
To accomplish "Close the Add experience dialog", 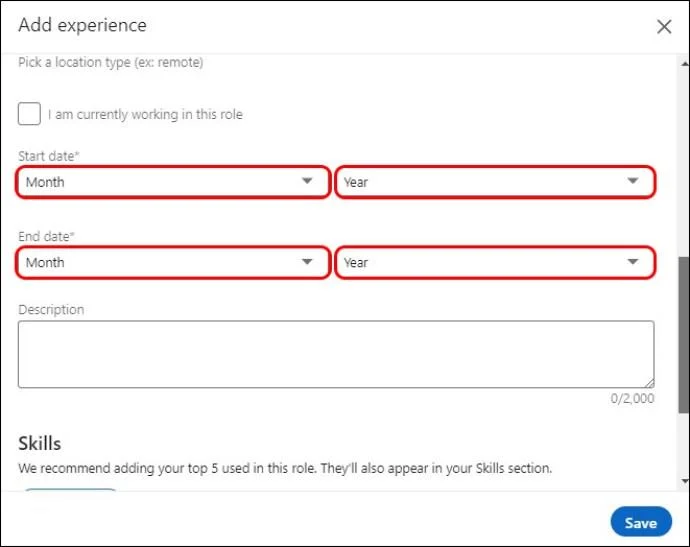I will (664, 26).
